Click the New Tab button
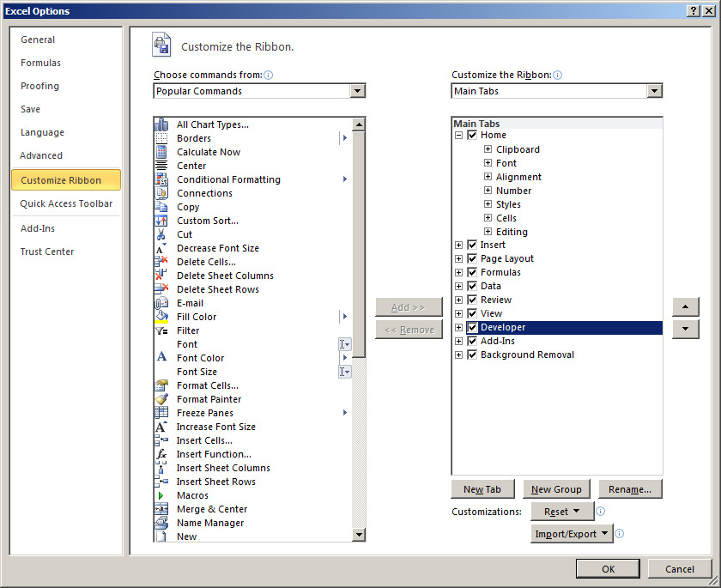 482,489
